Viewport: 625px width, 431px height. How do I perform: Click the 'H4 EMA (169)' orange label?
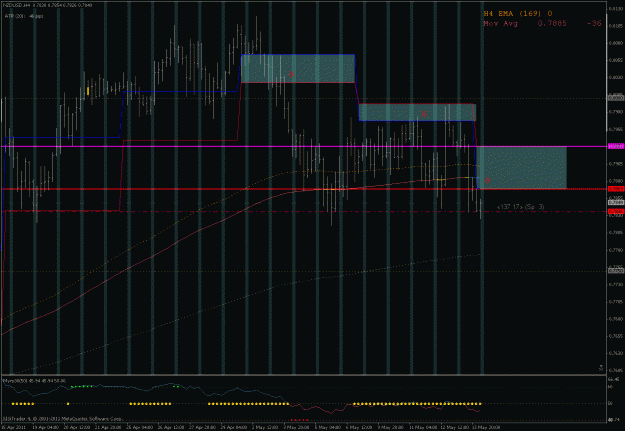pos(512,14)
